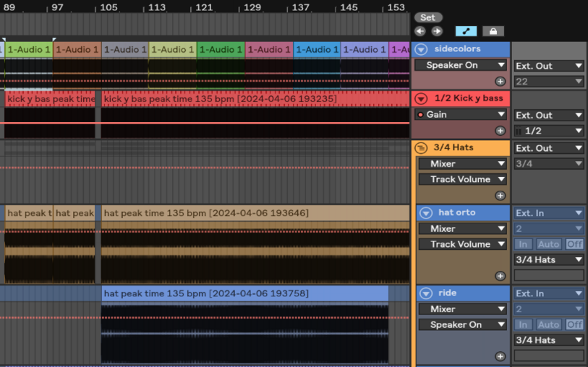Open Gain automation parameter dropdown
The height and width of the screenshot is (367, 588).
[461, 115]
